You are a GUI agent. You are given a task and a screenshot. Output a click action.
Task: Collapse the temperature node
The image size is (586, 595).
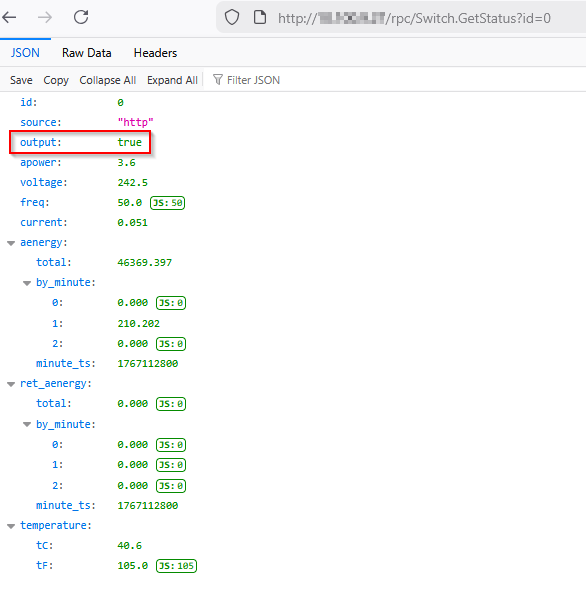[11, 526]
